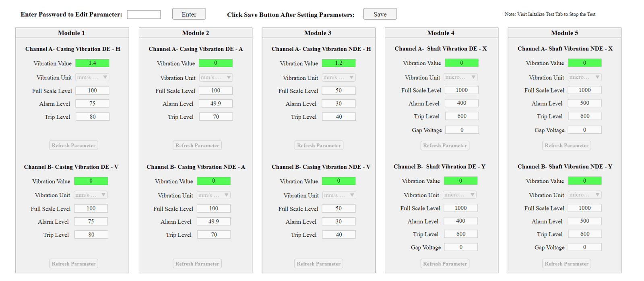Click Module 3 Channel A green Vibration Value

pyautogui.click(x=339, y=63)
